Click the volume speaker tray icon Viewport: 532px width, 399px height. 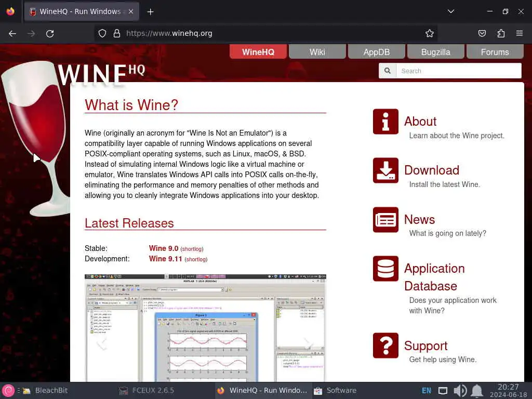pyautogui.click(x=460, y=391)
